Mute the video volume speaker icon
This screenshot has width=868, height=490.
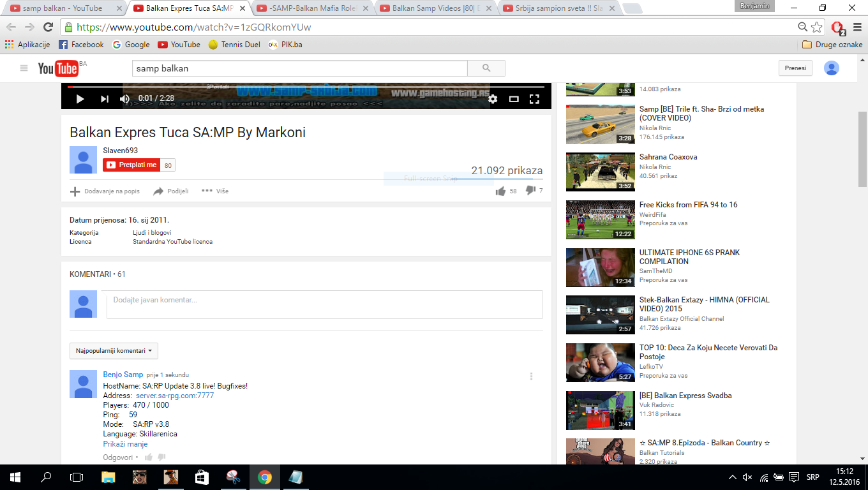(124, 99)
